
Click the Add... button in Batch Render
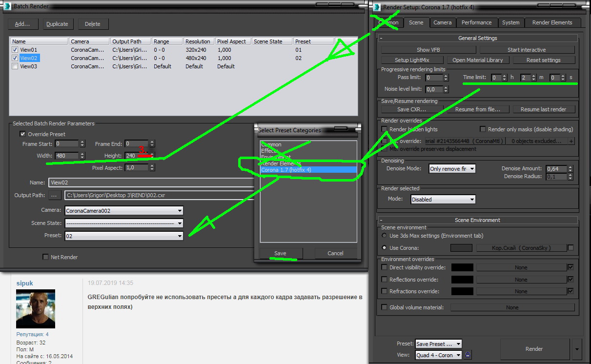pyautogui.click(x=22, y=24)
